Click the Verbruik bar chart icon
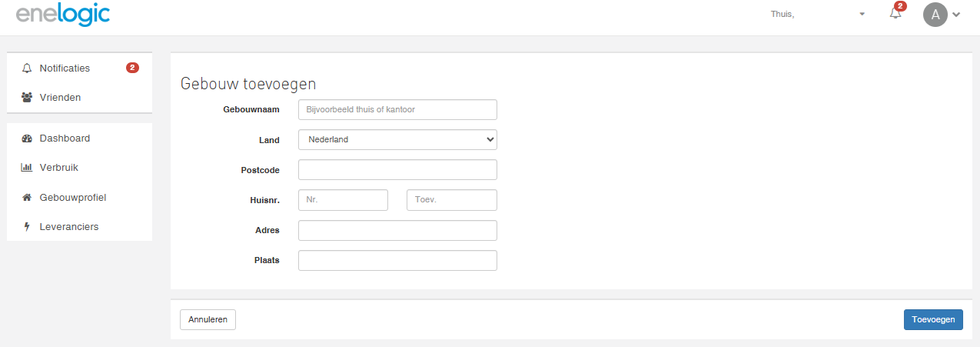The image size is (980, 347). [x=27, y=168]
